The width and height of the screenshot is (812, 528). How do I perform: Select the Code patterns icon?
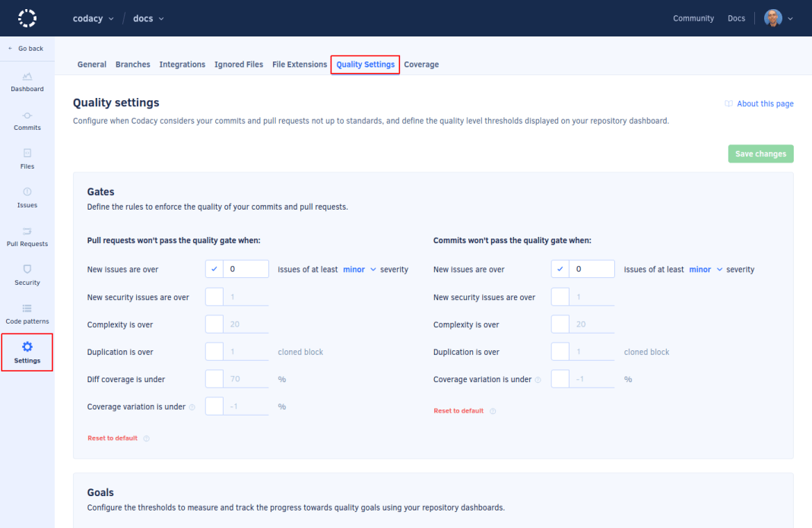(x=27, y=315)
